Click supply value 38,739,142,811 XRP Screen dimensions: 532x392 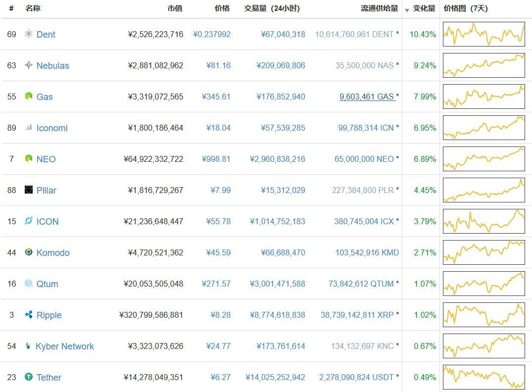[x=357, y=315]
